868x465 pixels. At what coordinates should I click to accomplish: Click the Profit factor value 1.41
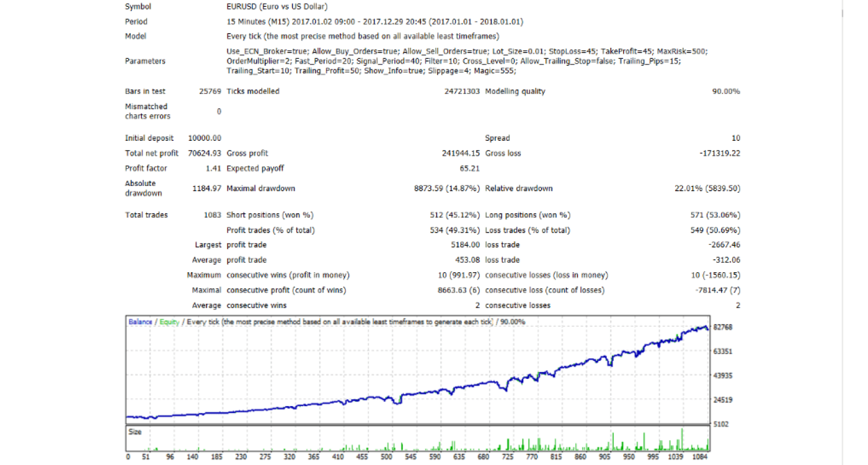[213, 168]
